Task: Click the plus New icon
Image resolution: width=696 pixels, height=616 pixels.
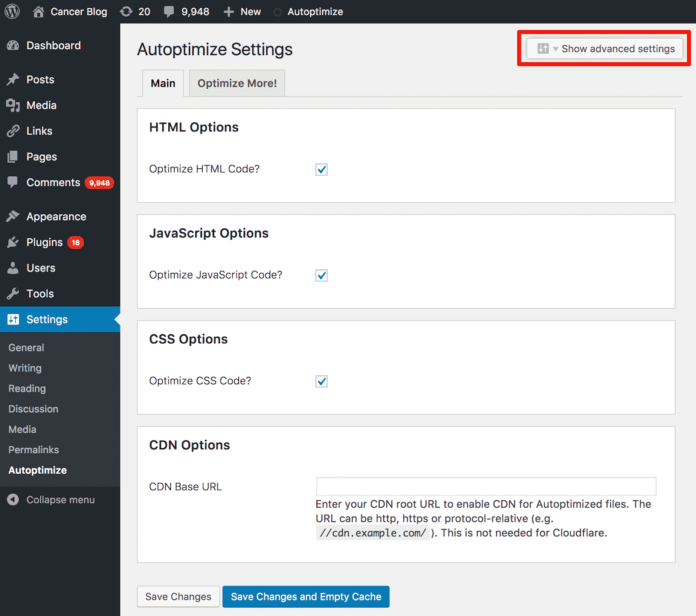Action: [229, 12]
